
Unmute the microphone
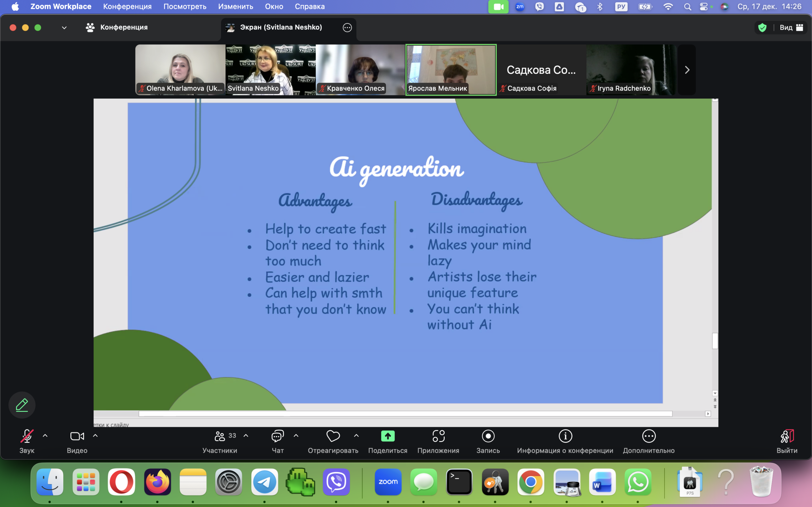27,436
